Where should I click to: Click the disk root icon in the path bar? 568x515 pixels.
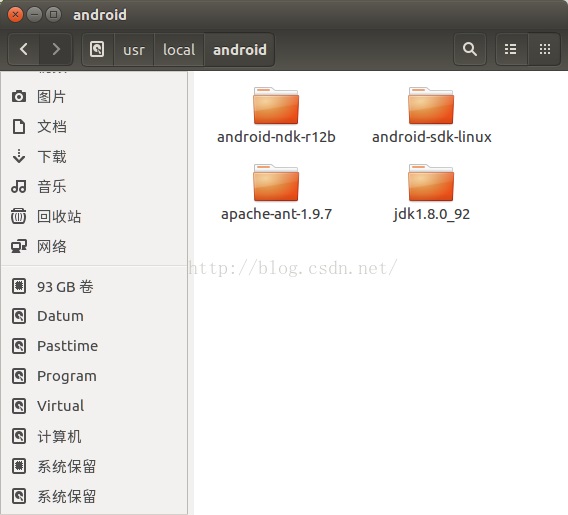tap(97, 49)
